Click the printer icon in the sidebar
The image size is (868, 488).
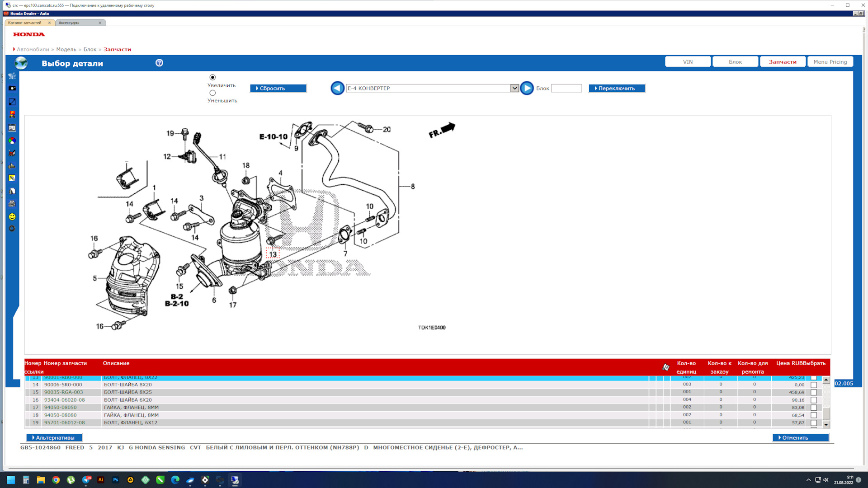tap(12, 204)
